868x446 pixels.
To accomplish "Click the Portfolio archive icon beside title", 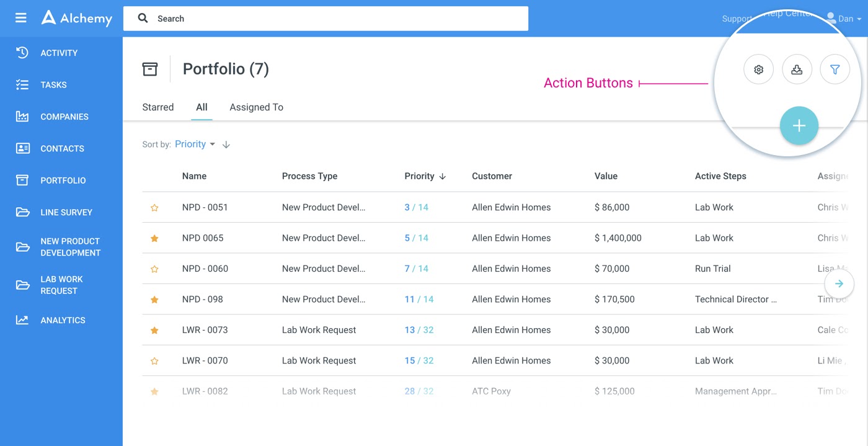I will click(150, 69).
